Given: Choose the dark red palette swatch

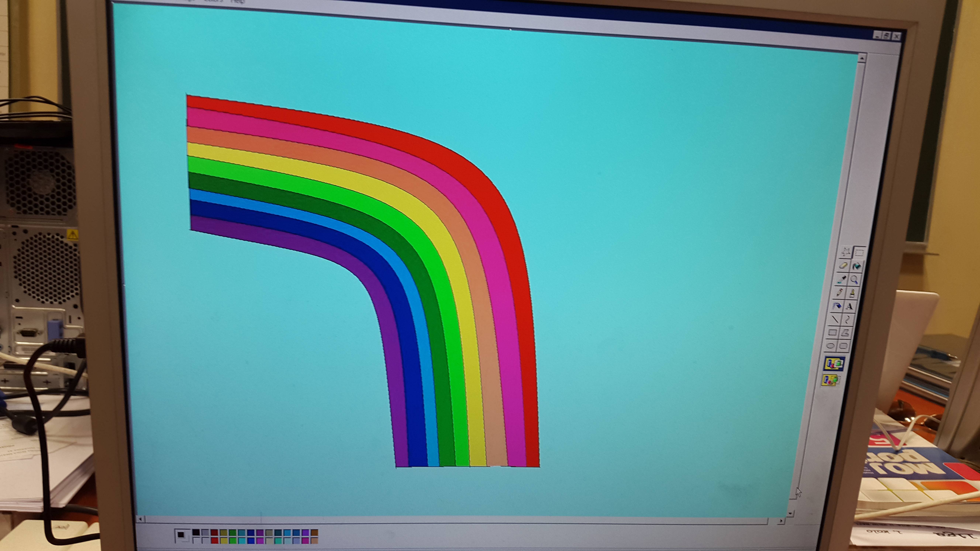Looking at the screenshot, I should pyautogui.click(x=214, y=532).
